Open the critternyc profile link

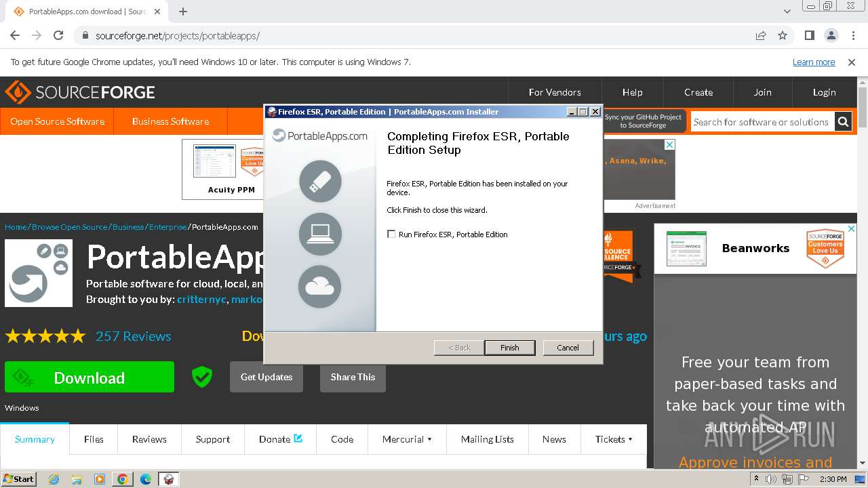click(201, 300)
